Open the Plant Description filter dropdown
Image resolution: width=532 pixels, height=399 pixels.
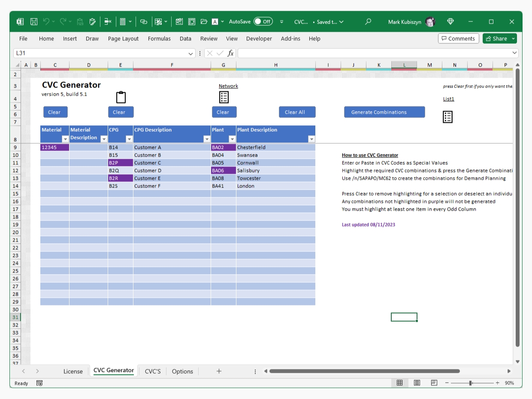click(311, 139)
